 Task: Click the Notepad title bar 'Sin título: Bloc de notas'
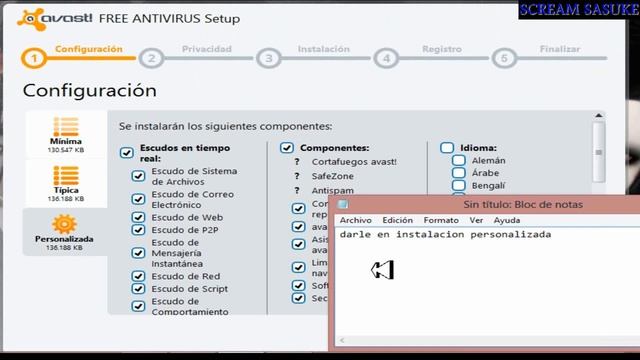(x=523, y=204)
